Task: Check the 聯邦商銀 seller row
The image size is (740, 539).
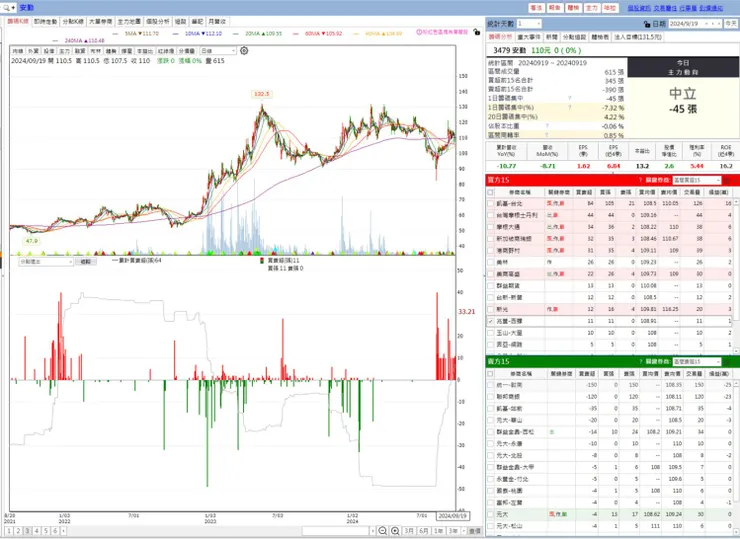Action: click(x=490, y=396)
